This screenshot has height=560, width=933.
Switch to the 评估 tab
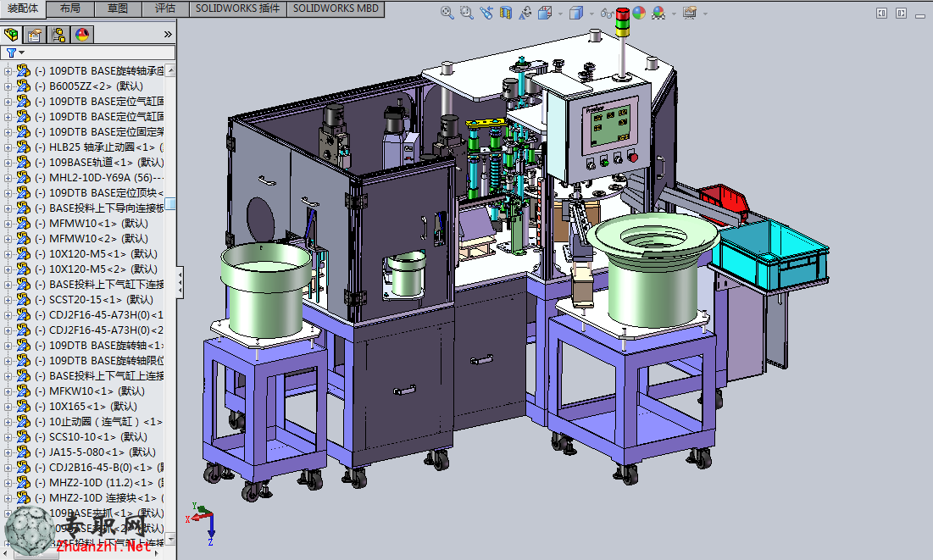point(165,8)
